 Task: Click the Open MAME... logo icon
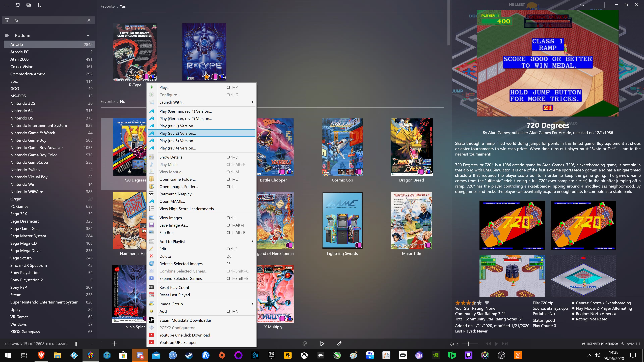point(151,201)
